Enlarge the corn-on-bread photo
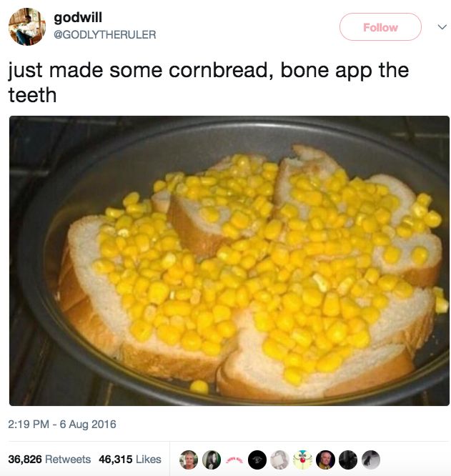451x476 pixels. (x=229, y=260)
